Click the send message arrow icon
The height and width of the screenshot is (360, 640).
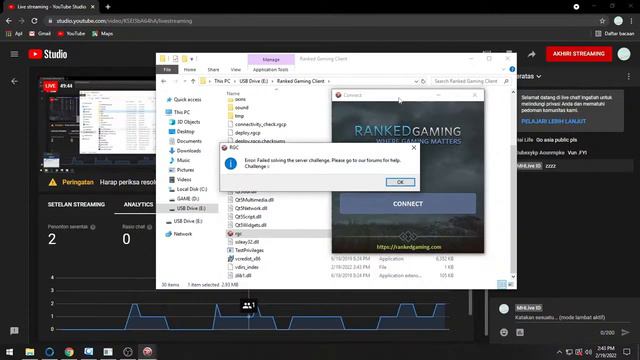click(625, 332)
